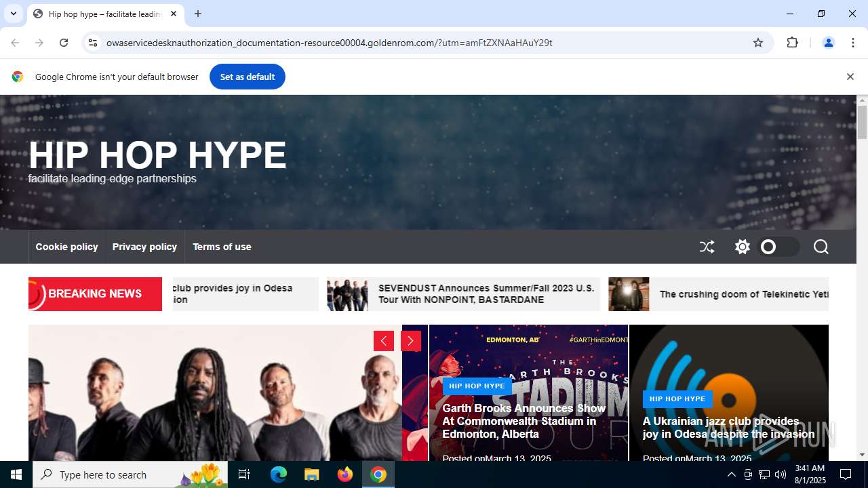
Task: Open the site search magnifier icon
Action: pyautogui.click(x=821, y=247)
